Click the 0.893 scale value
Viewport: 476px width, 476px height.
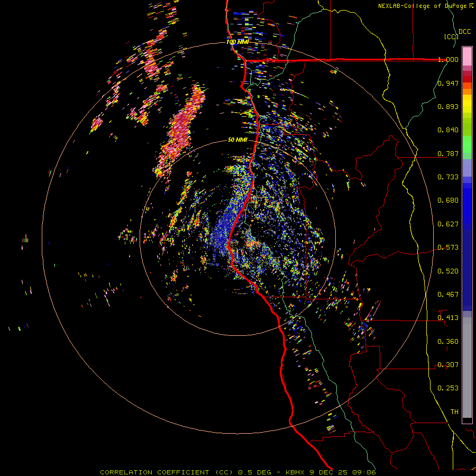448,106
